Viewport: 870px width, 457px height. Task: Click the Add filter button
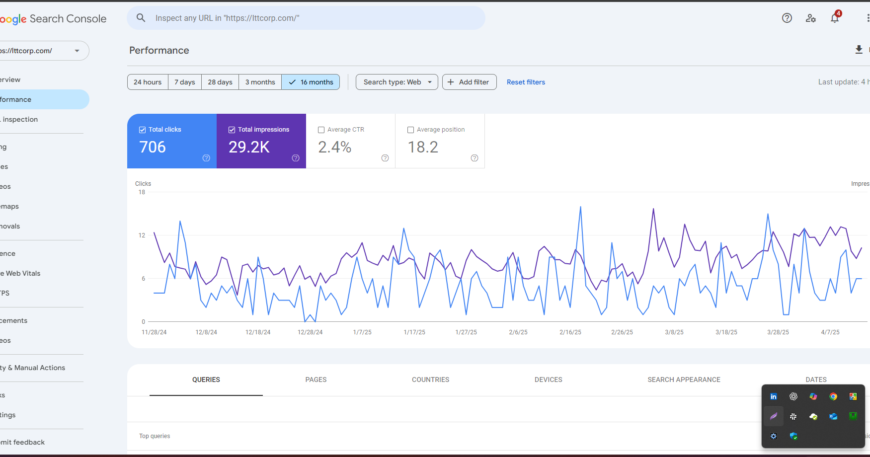pos(469,82)
